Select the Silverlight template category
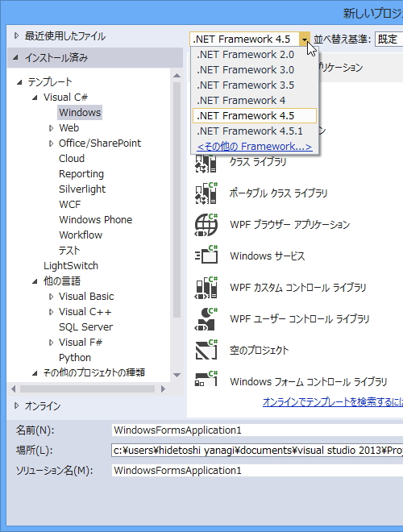The height and width of the screenshot is (532, 403). 82,189
